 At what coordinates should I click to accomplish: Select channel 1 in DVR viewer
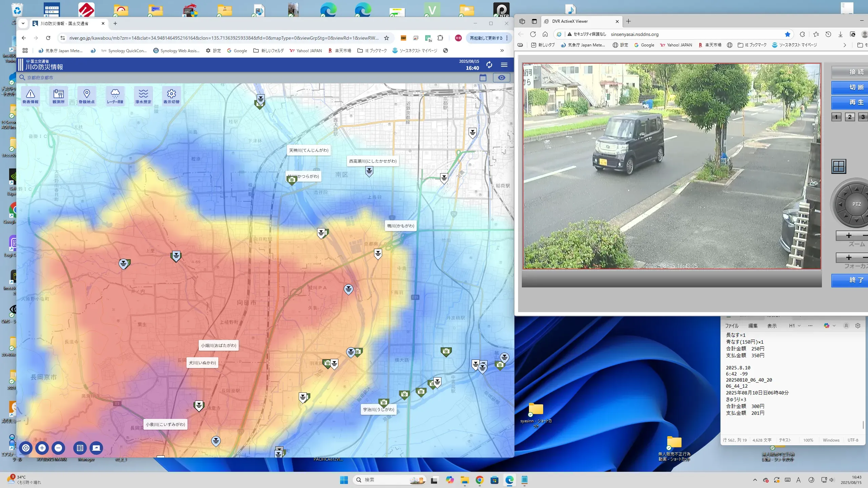click(836, 117)
